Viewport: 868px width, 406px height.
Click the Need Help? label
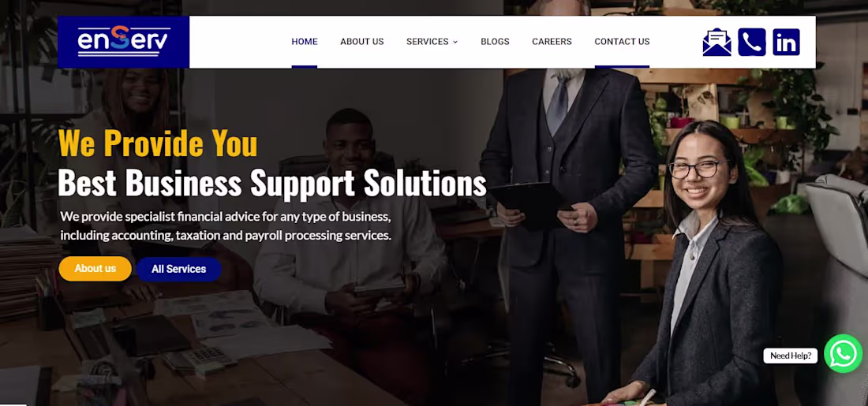[x=791, y=356]
